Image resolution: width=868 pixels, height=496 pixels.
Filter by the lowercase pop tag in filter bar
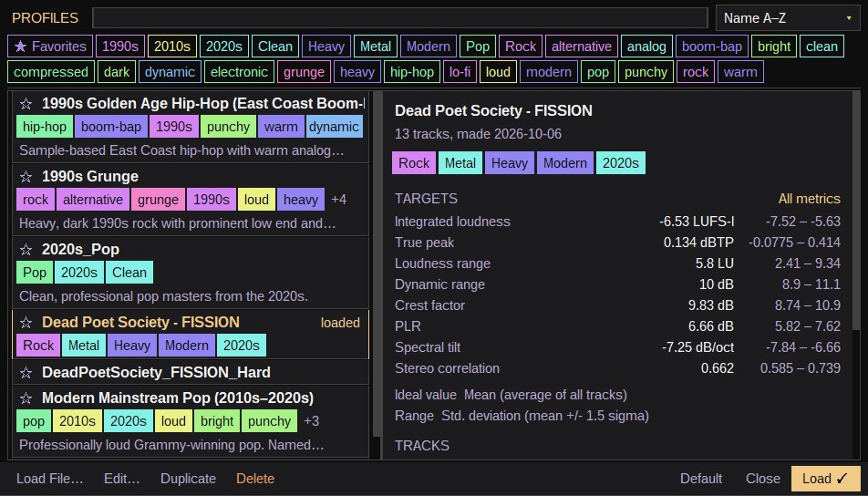(598, 72)
